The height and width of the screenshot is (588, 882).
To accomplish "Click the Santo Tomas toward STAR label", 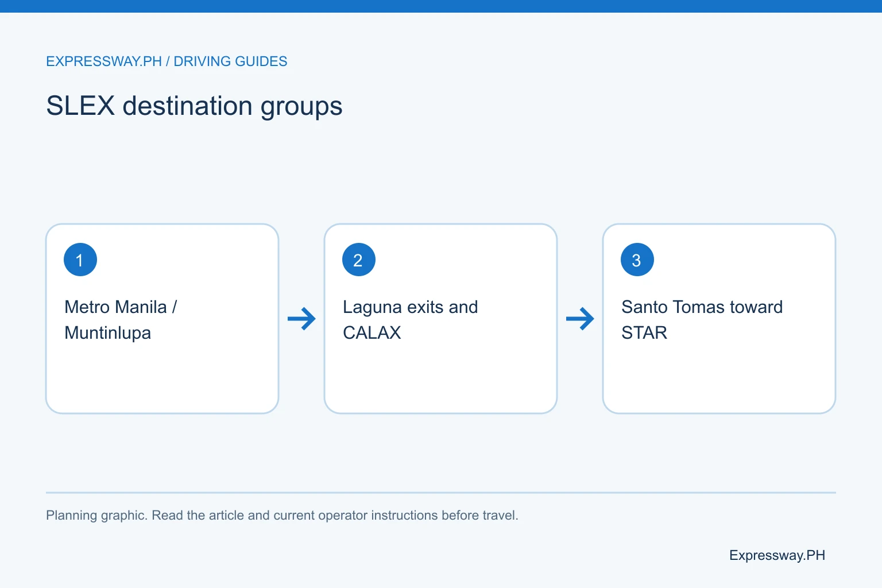I will pos(702,320).
